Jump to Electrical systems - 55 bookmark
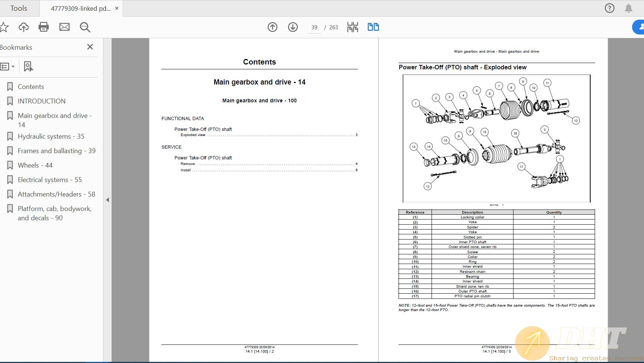The image size is (644, 363). (50, 180)
